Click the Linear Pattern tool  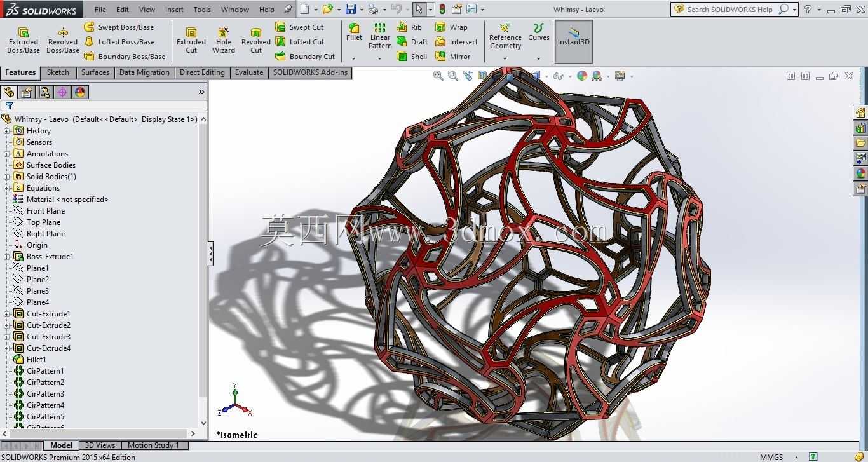(380, 36)
